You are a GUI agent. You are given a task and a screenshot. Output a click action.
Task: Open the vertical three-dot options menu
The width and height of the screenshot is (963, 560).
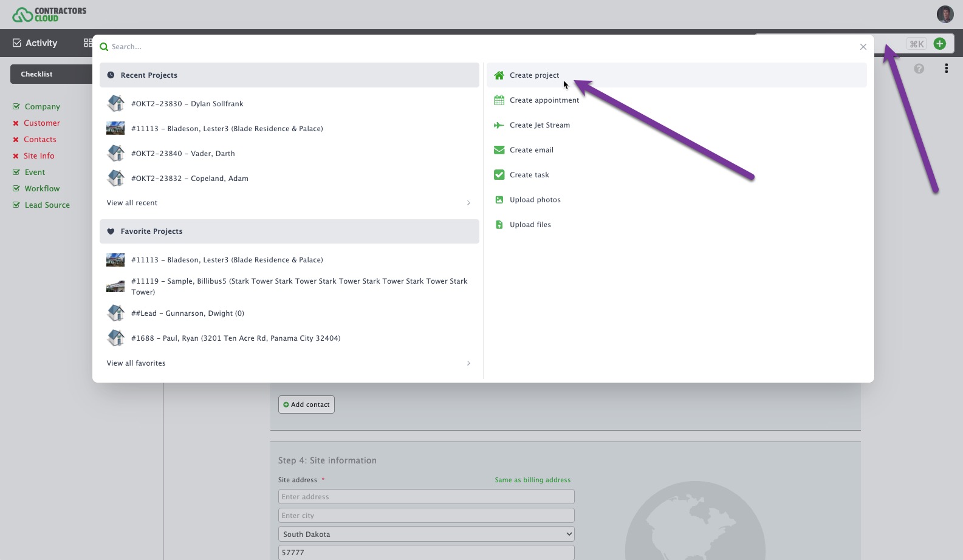click(946, 69)
